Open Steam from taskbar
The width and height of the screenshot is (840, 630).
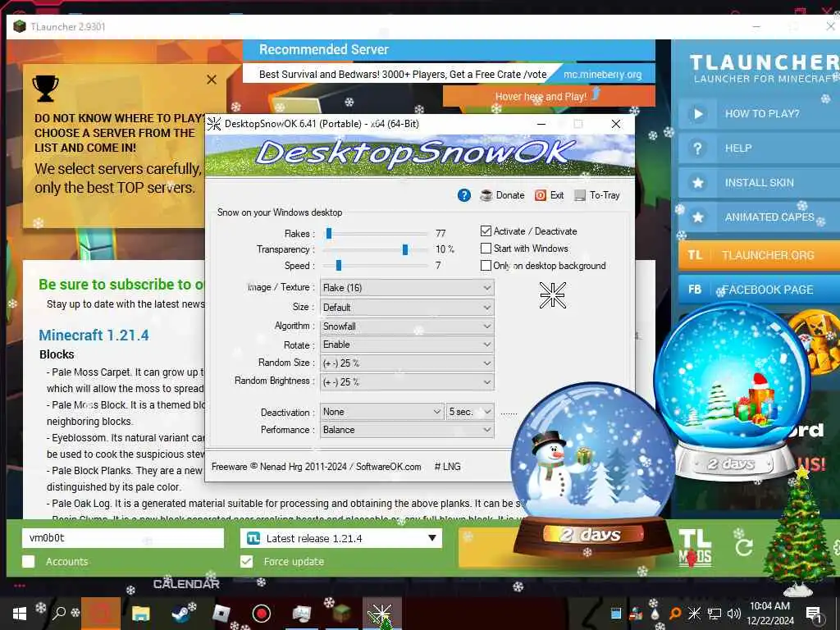[x=181, y=614]
